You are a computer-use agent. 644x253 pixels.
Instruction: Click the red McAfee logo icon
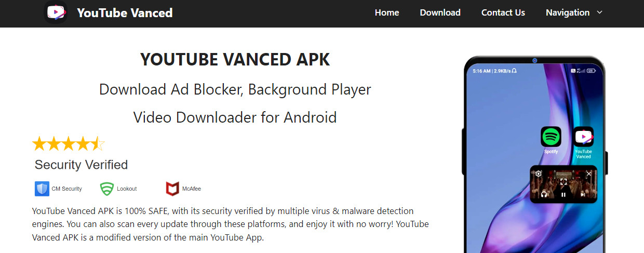click(x=172, y=189)
